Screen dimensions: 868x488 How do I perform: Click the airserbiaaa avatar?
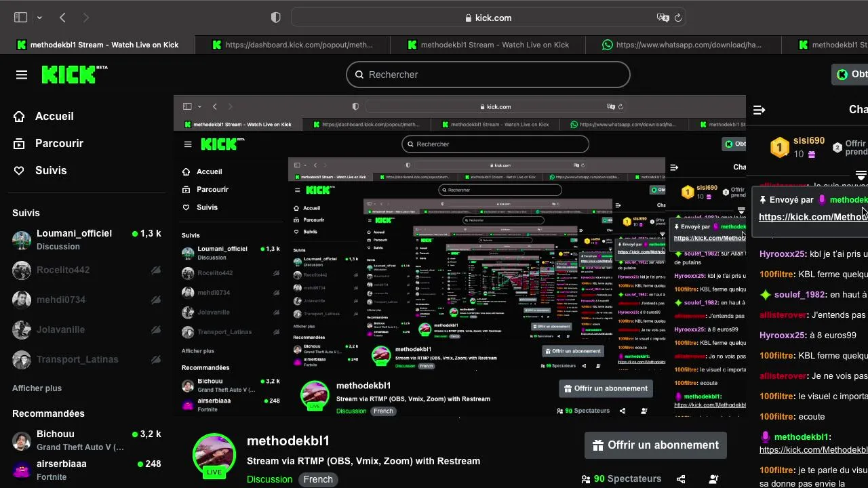coord(22,470)
